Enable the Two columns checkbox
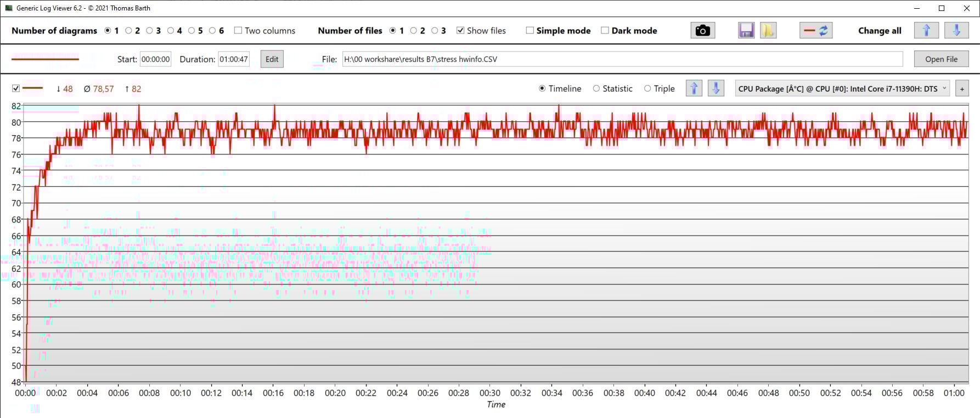The width and height of the screenshot is (980, 418). pos(238,31)
